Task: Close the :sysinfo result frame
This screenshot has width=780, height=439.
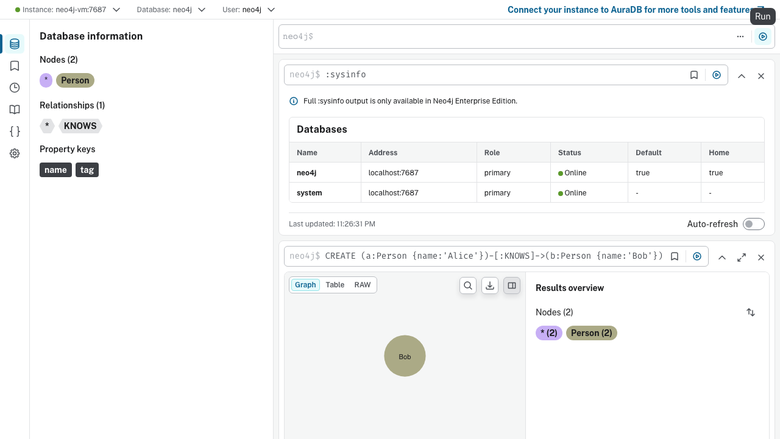Action: [x=761, y=76]
